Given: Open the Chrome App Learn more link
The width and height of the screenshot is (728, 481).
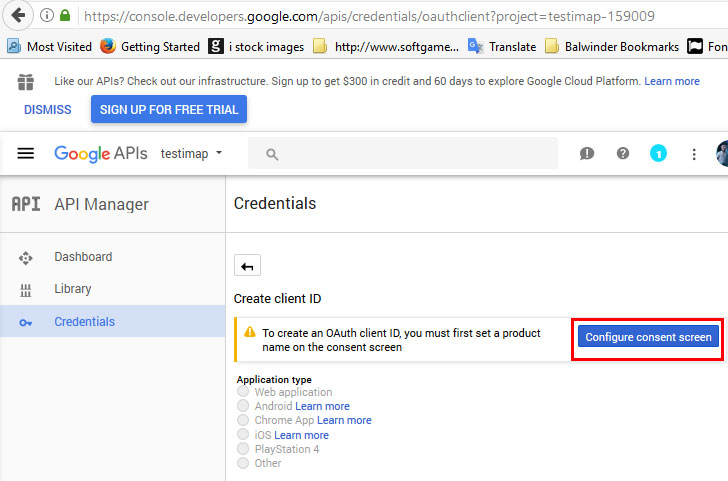Looking at the screenshot, I should click(344, 421).
